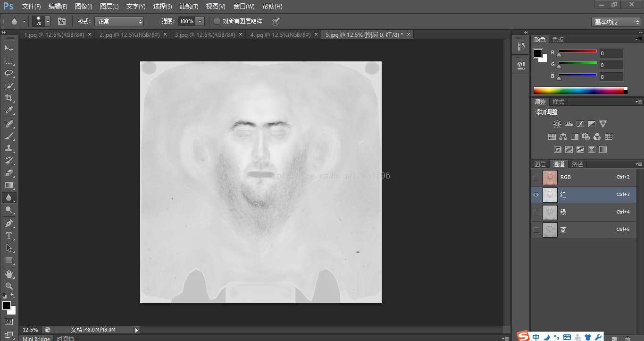This screenshot has height=341, width=644.
Task: Select the Lasso tool
Action: pyautogui.click(x=9, y=73)
